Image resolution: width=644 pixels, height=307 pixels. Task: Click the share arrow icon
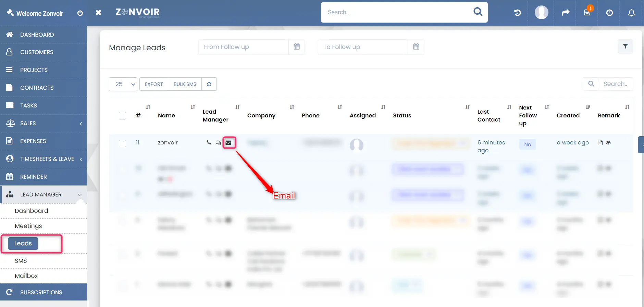point(566,13)
